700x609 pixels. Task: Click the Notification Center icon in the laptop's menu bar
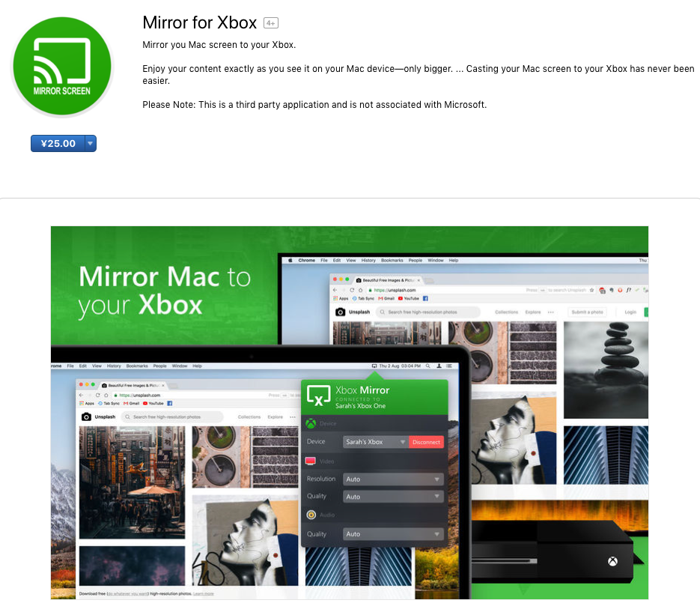coord(449,366)
